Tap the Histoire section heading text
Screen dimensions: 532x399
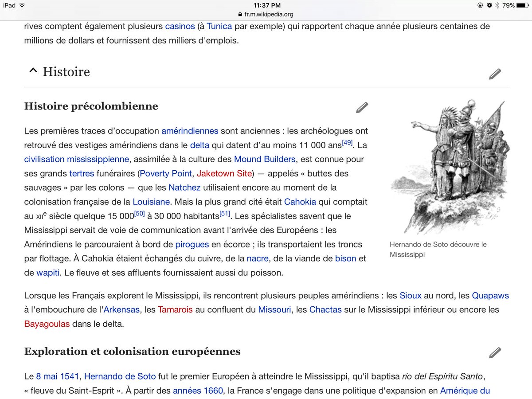(x=66, y=72)
